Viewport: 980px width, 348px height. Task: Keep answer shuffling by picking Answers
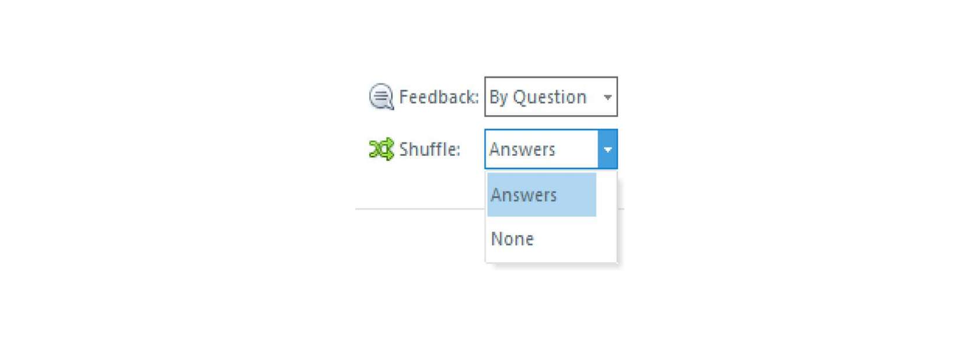[541, 194]
